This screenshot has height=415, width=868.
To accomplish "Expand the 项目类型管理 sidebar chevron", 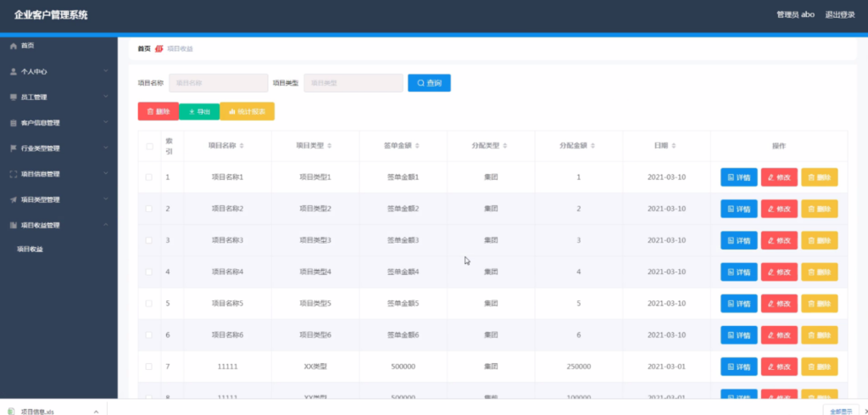I will click(x=106, y=199).
